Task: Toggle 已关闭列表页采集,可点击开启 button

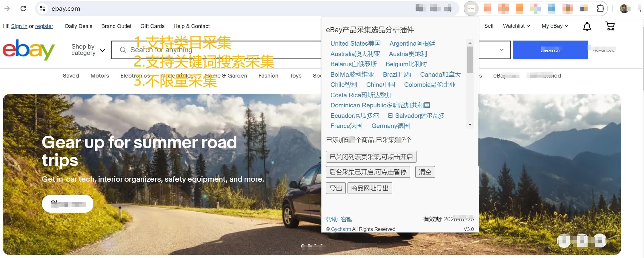Action: (x=371, y=157)
